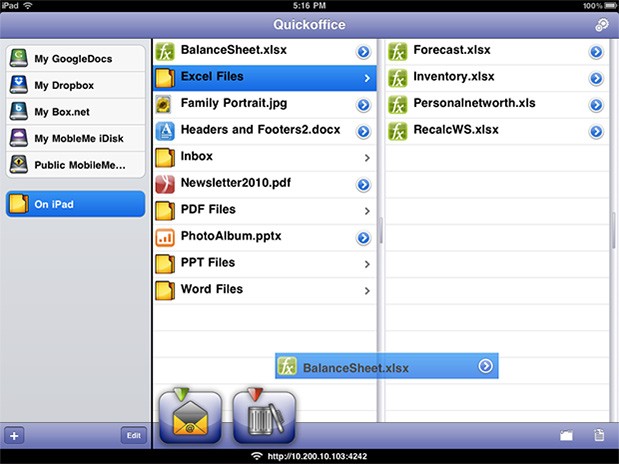Click the Inventory.xlsx spreadsheet icon
The width and height of the screenshot is (619, 464).
(398, 78)
